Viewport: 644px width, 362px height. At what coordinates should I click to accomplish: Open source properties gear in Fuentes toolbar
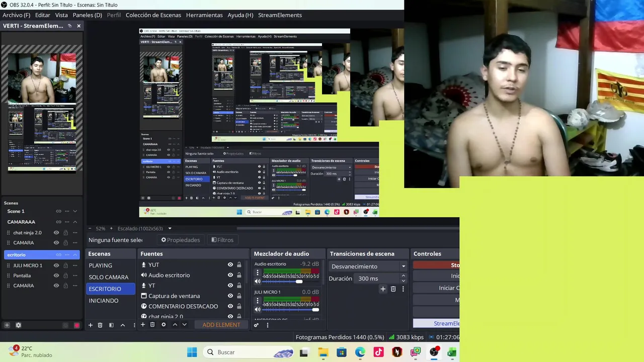pyautogui.click(x=164, y=325)
